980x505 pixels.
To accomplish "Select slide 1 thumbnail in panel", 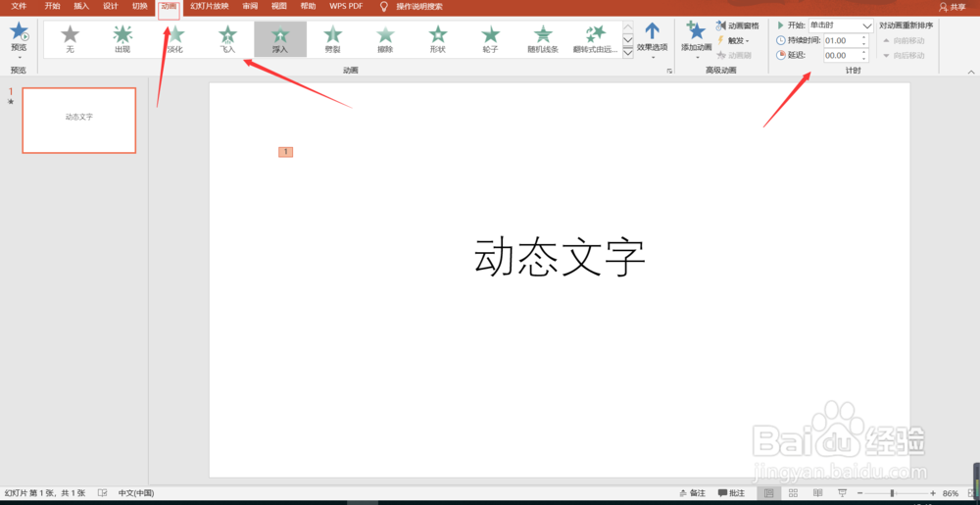I will pos(78,120).
